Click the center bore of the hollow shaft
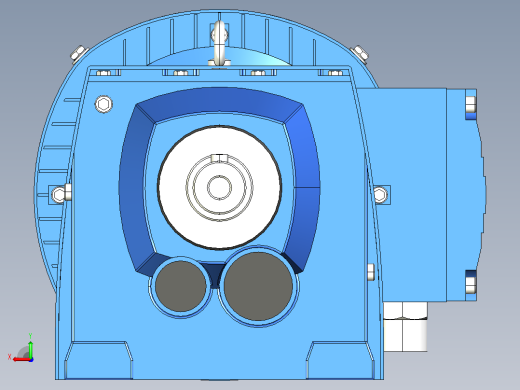The height and width of the screenshot is (390, 520). (x=219, y=188)
